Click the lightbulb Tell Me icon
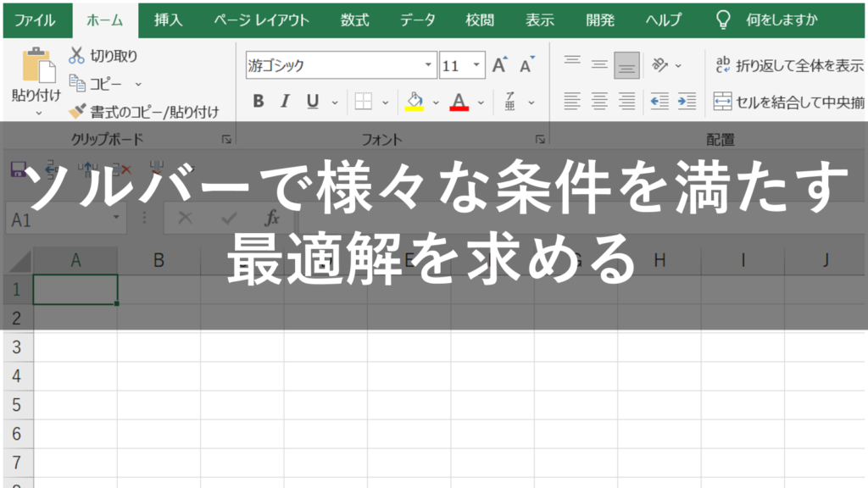868x488 pixels. [x=723, y=20]
